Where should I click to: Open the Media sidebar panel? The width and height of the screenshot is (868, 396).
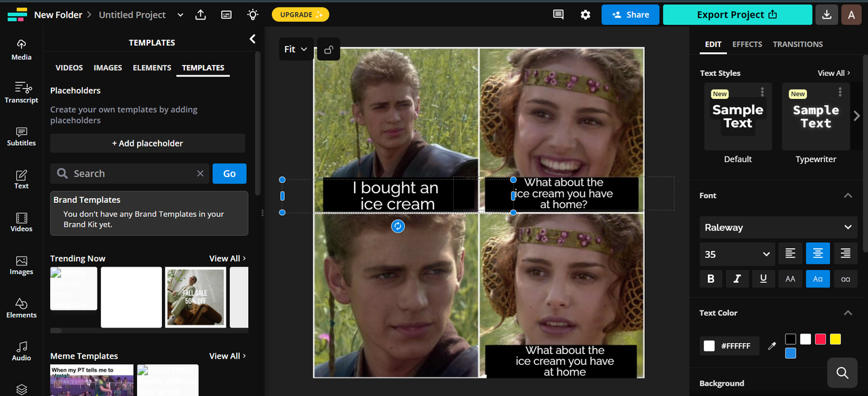point(21,49)
